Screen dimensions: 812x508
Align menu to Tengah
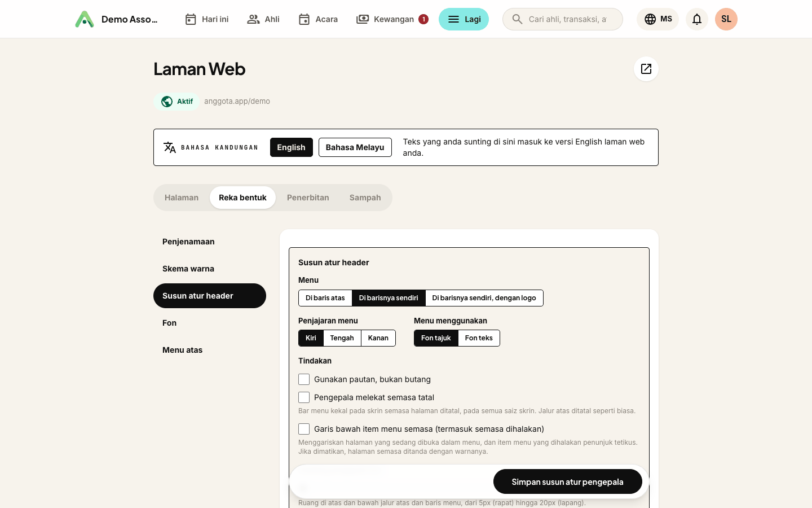click(342, 338)
